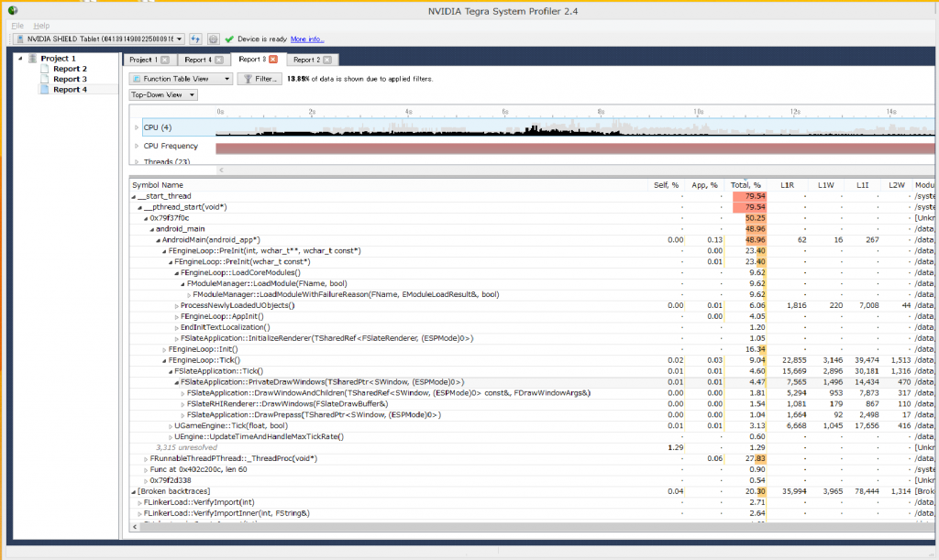Image resolution: width=939 pixels, height=560 pixels.
Task: Open the Filter dialog button
Action: tap(260, 79)
